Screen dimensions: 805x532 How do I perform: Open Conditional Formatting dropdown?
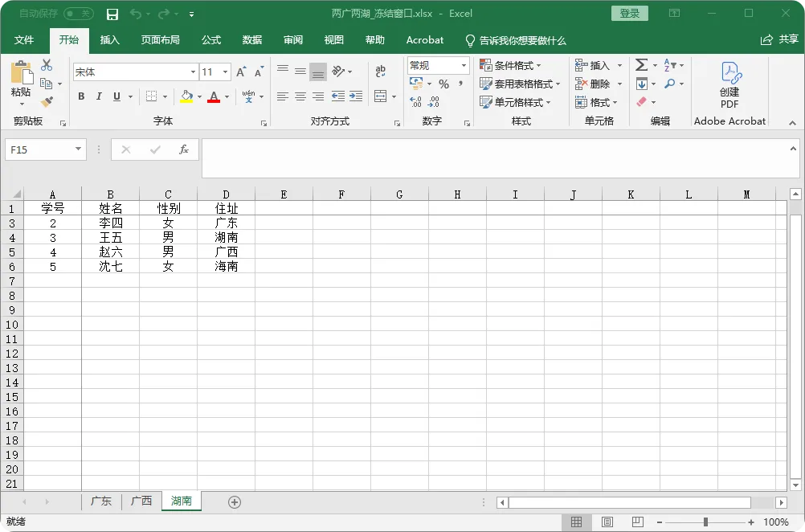tap(510, 65)
